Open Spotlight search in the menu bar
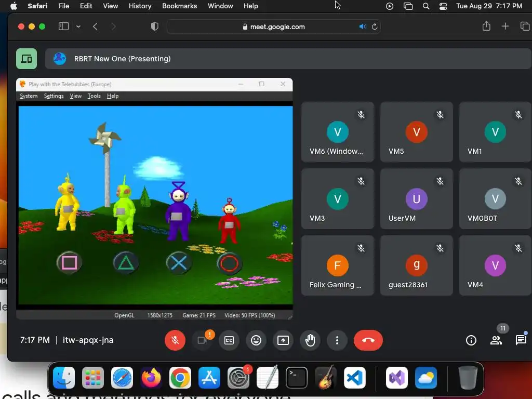Screen dimensions: 532x399 [426, 6]
